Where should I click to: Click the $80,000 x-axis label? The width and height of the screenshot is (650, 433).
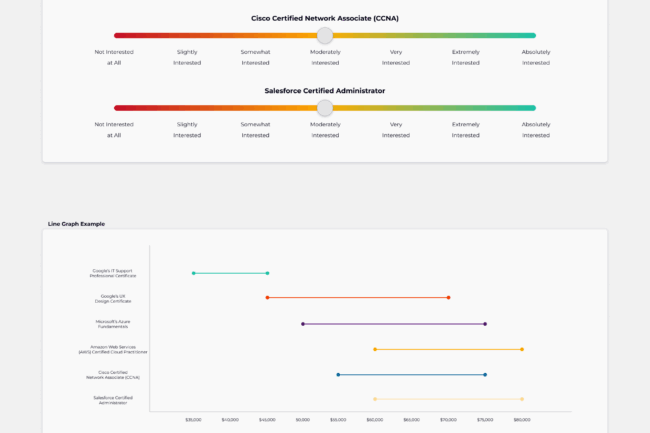522,420
